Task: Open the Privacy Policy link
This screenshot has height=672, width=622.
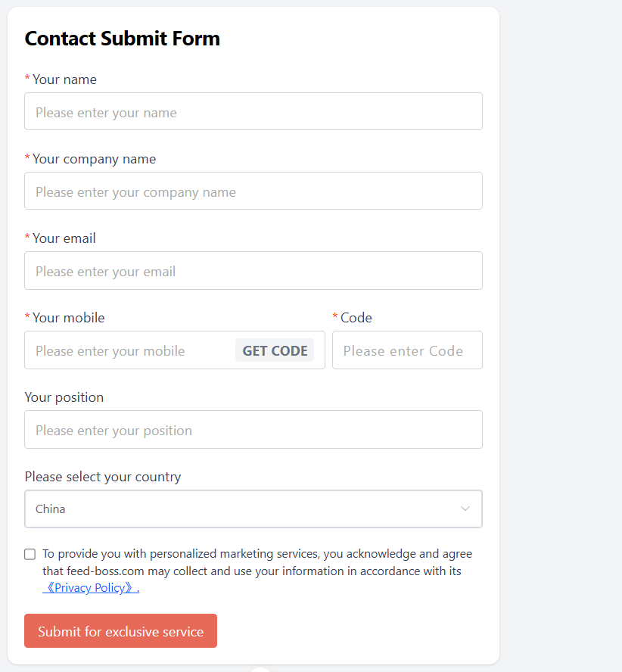Action: click(x=91, y=588)
